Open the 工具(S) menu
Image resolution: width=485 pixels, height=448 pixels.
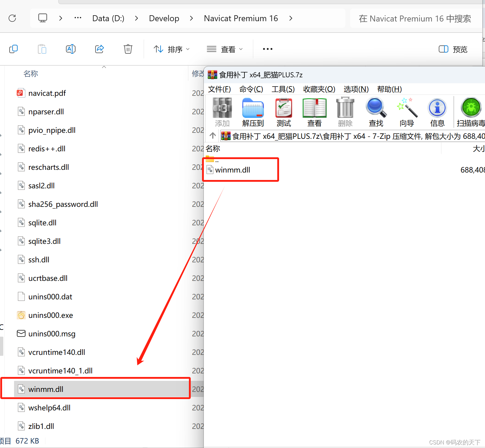pyautogui.click(x=283, y=89)
